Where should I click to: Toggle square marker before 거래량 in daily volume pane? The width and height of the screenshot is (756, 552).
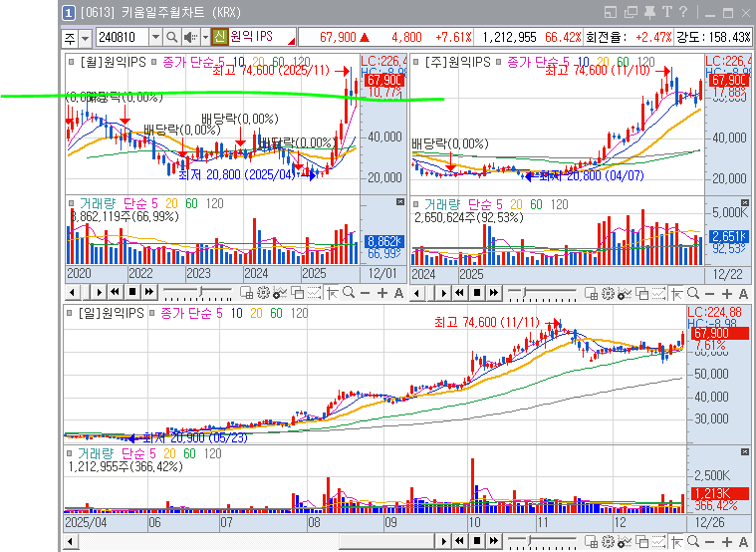[69, 453]
